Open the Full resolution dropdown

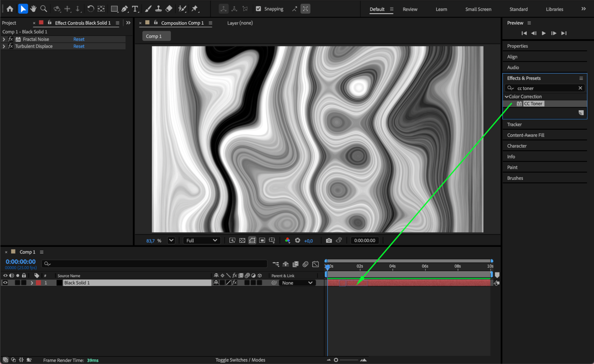point(201,240)
